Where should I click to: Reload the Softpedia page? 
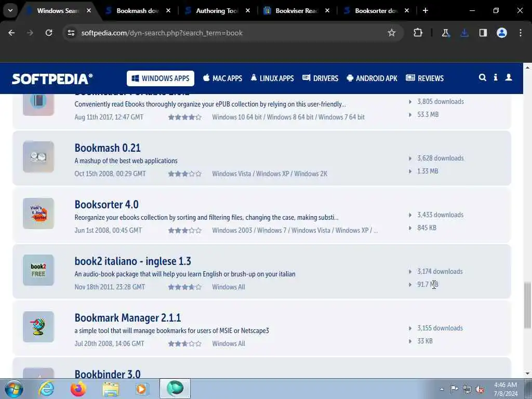[49, 33]
